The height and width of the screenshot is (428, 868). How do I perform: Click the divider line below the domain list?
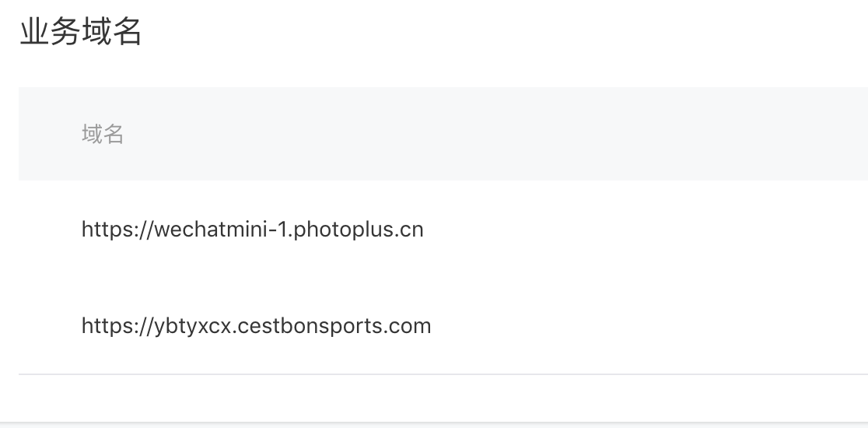(x=443, y=374)
